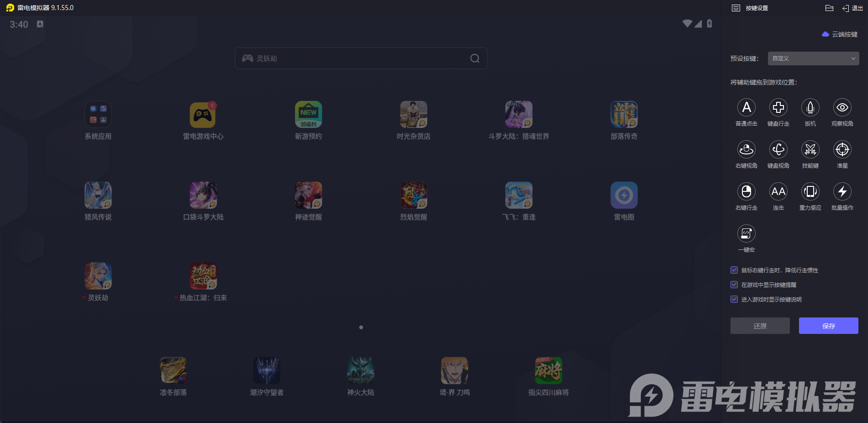The width and height of the screenshot is (868, 423).
Task: Select the 扳机 trigger key icon
Action: pyautogui.click(x=810, y=107)
